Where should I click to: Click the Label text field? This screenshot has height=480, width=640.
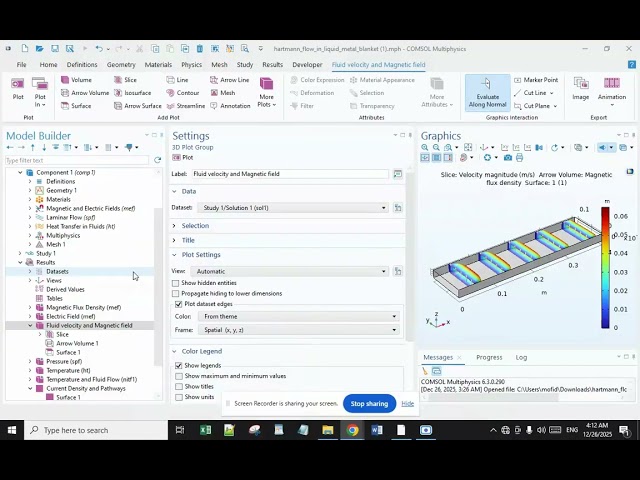[x=289, y=174]
